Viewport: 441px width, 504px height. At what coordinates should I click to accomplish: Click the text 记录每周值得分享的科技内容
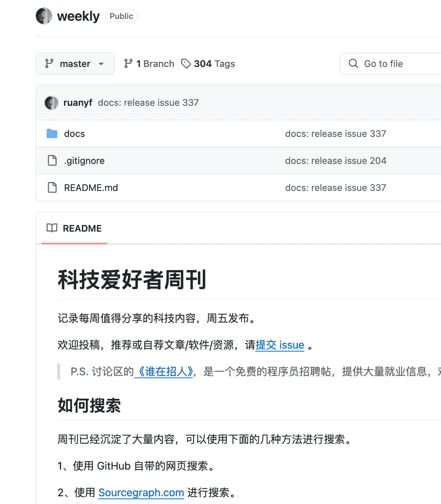[x=127, y=318]
